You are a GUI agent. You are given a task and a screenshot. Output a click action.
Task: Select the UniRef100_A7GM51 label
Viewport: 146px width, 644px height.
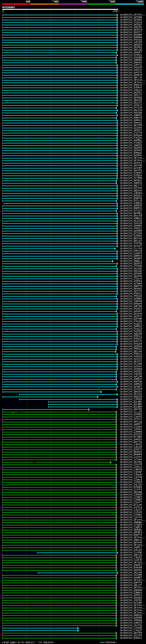point(131,414)
